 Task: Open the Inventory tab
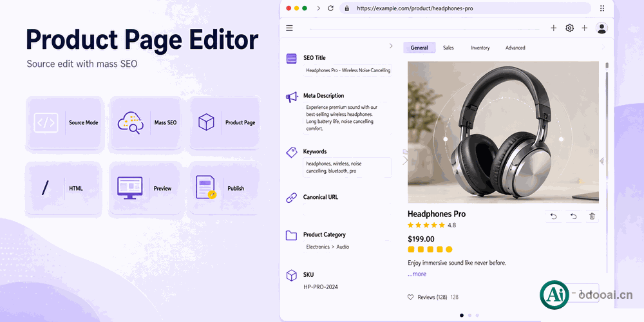point(480,48)
